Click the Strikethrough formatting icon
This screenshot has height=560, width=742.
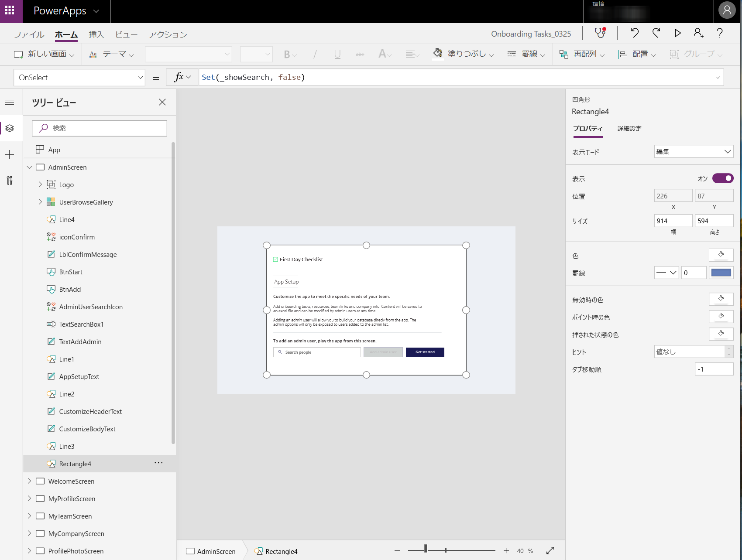[x=360, y=55]
